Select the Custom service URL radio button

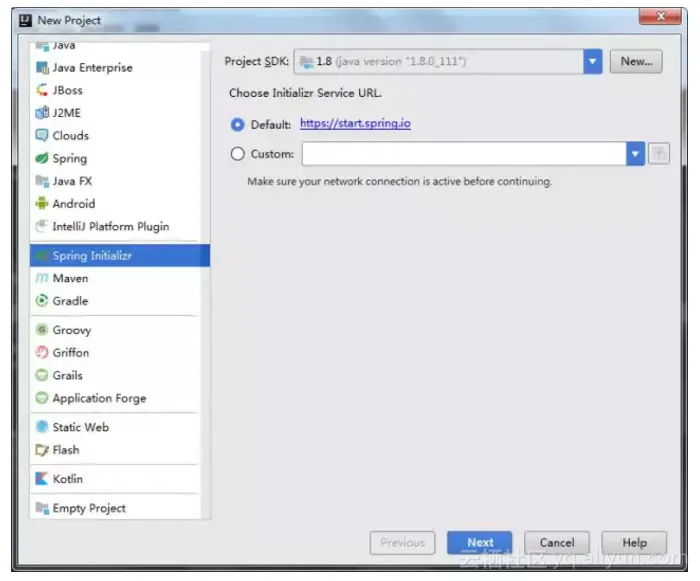(x=238, y=154)
